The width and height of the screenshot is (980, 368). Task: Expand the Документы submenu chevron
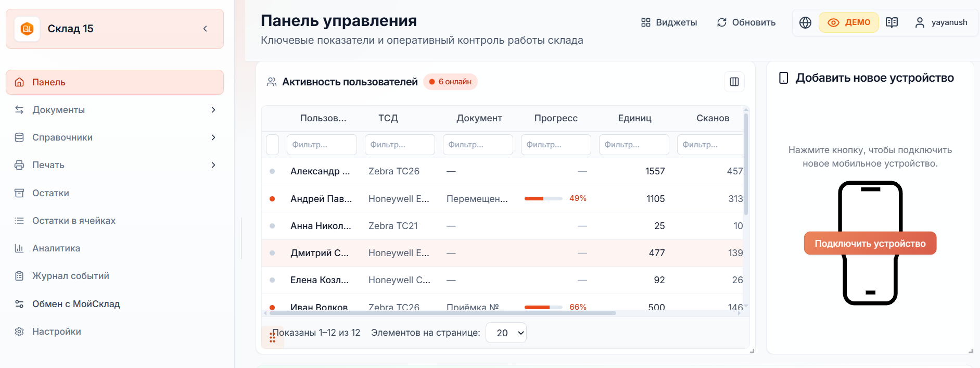213,110
